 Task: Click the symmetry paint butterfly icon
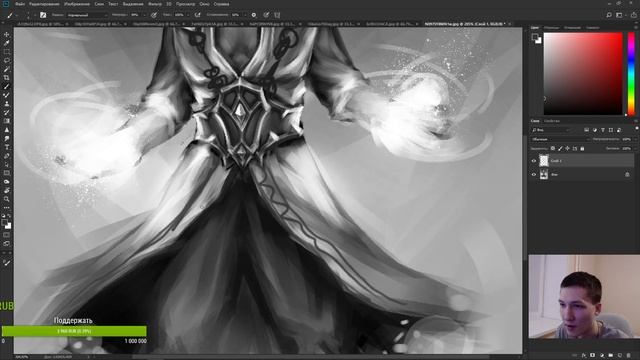(x=277, y=15)
